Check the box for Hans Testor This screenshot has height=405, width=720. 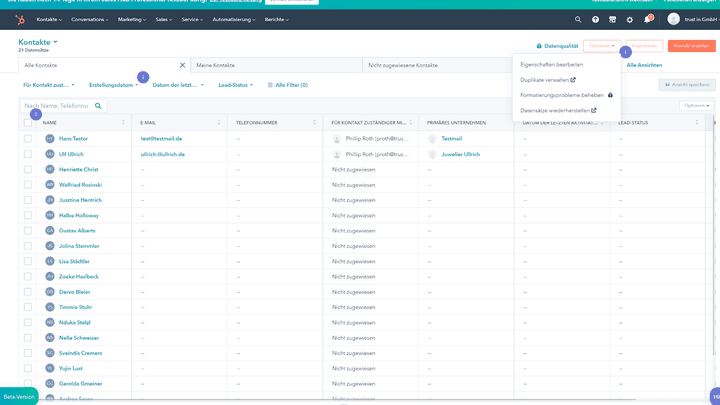(x=28, y=138)
